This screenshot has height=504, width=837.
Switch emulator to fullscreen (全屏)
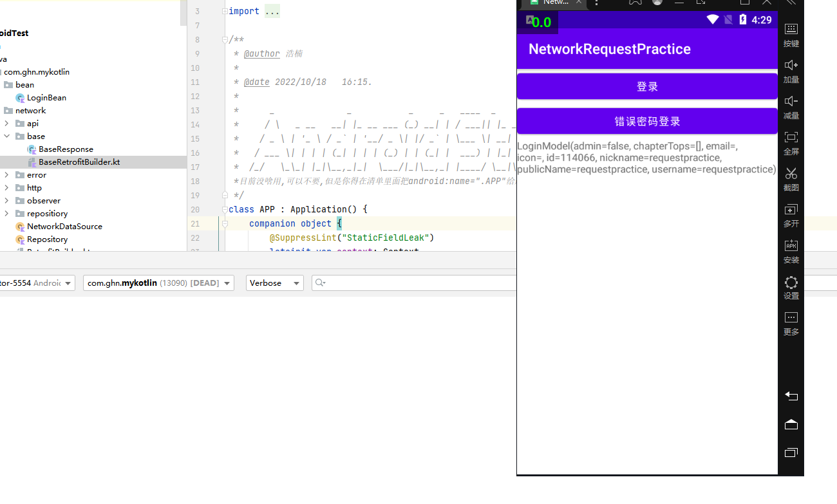tap(791, 143)
